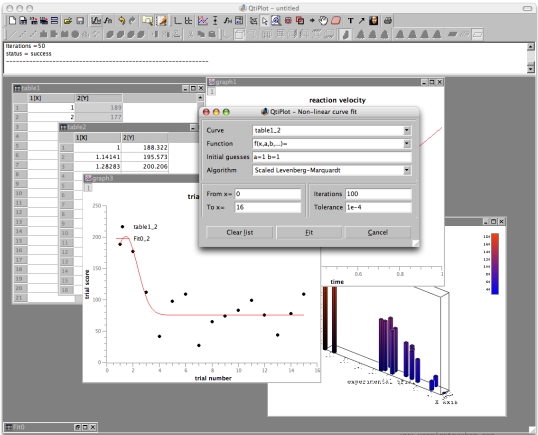
Task: Click the stacked horizontal lines layout icon
Action: [x=55, y=21]
